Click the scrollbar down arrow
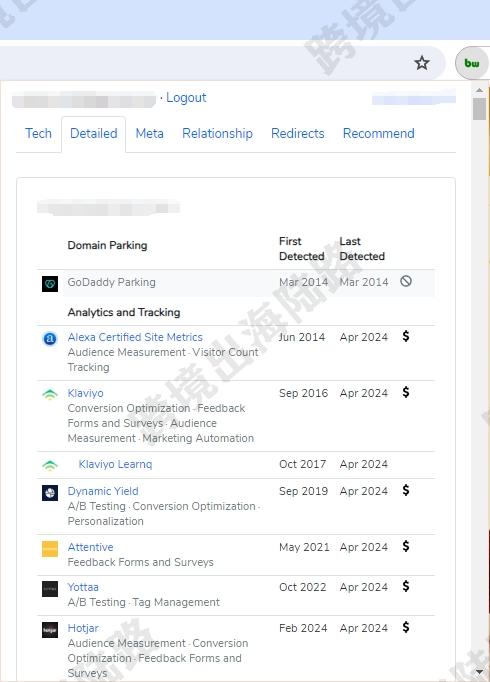Viewport: 490px width, 682px height. coord(480,672)
